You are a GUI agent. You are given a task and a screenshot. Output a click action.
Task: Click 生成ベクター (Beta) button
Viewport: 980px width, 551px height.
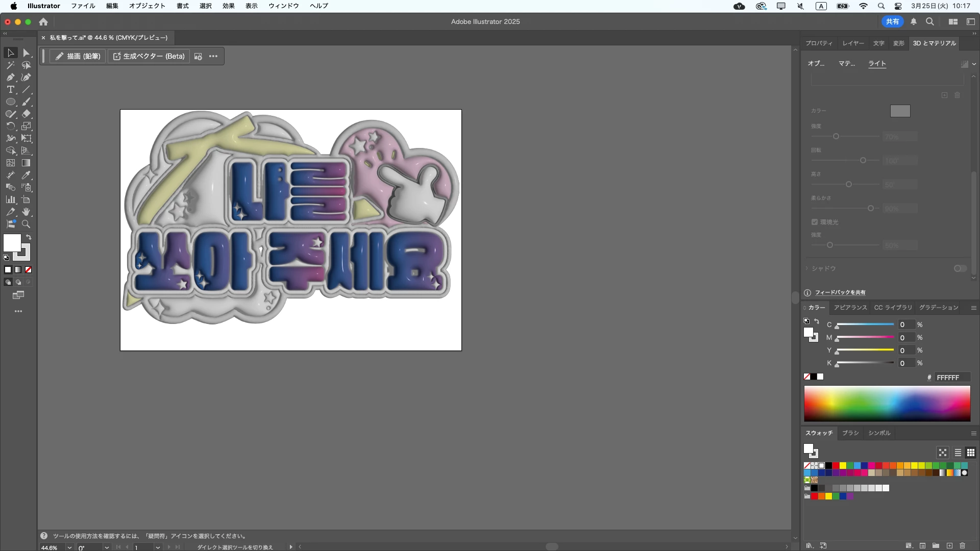[149, 56]
